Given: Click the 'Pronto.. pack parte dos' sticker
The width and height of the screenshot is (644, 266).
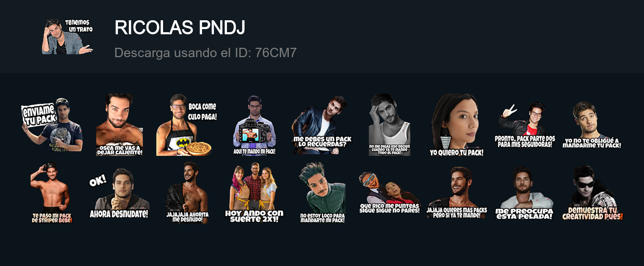Looking at the screenshot, I should [x=525, y=125].
